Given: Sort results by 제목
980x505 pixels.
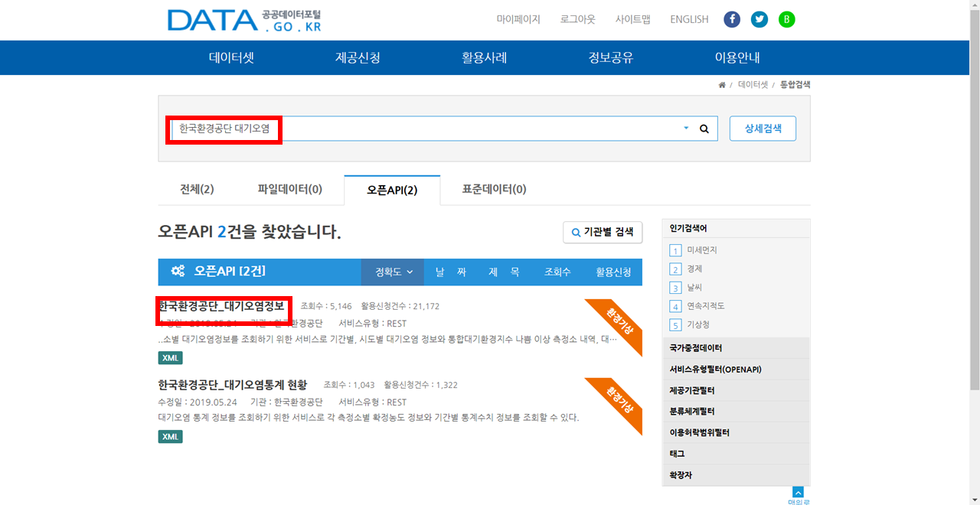Looking at the screenshot, I should pos(505,272).
